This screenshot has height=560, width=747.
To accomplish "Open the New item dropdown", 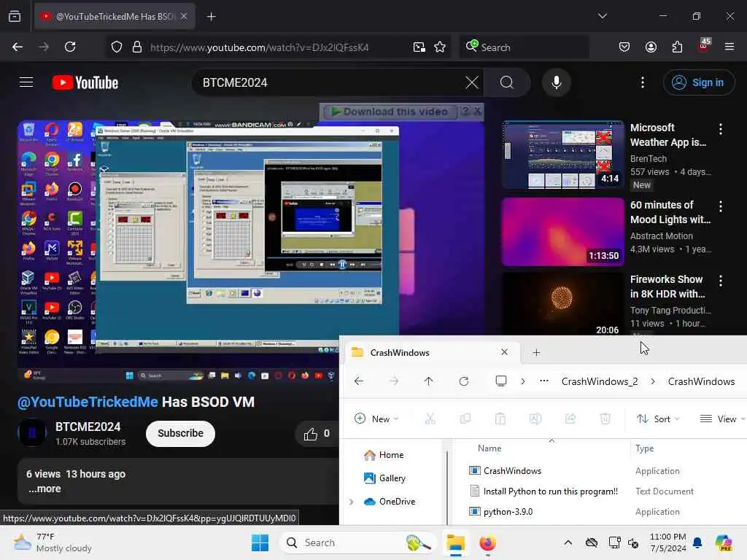I will click(x=376, y=419).
